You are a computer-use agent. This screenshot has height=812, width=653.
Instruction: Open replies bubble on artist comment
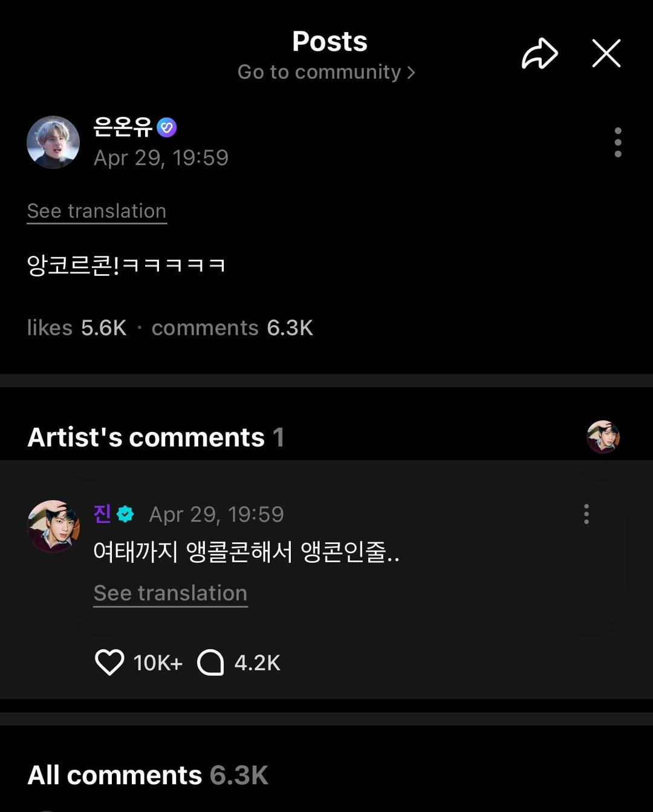(210, 663)
